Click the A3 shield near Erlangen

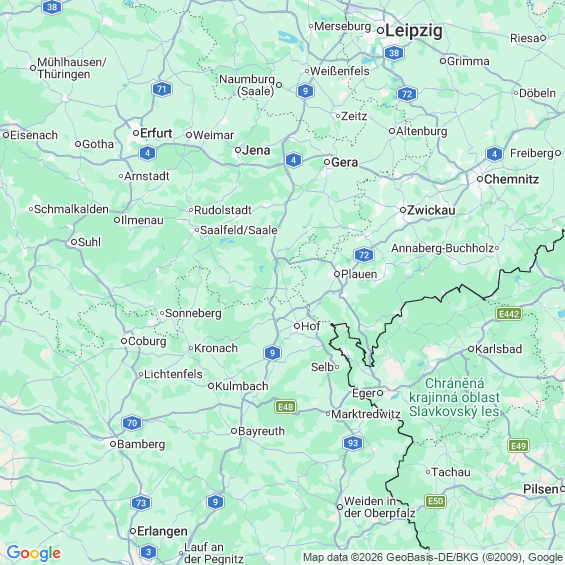pos(148,552)
